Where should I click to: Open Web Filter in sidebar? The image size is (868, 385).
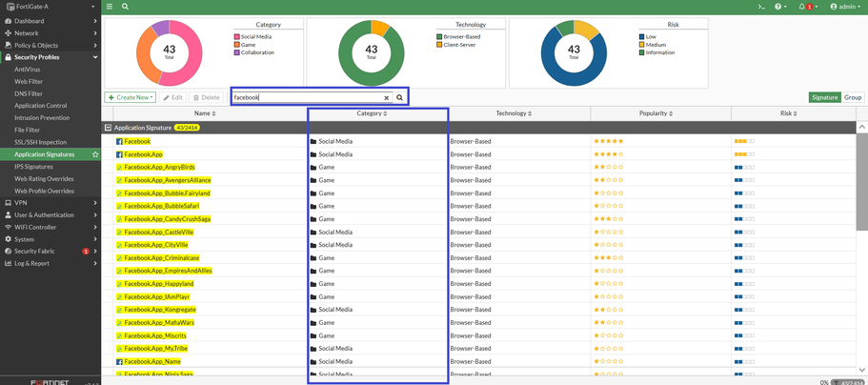point(29,82)
